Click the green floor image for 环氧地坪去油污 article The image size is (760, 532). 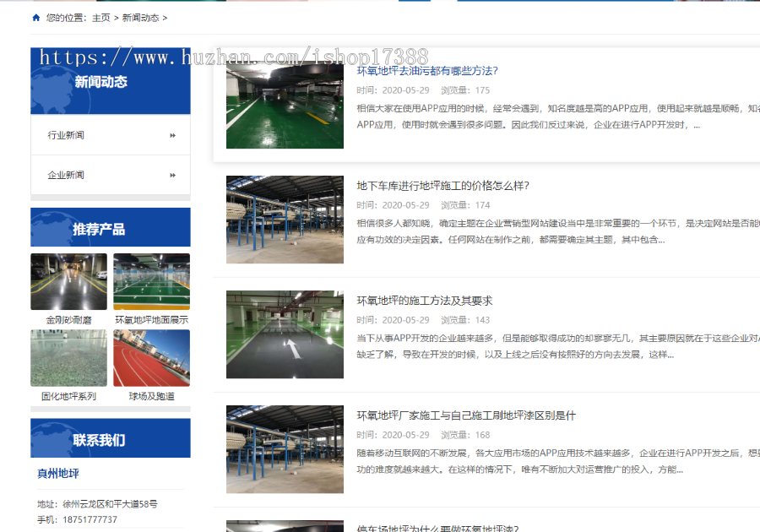pyautogui.click(x=285, y=105)
